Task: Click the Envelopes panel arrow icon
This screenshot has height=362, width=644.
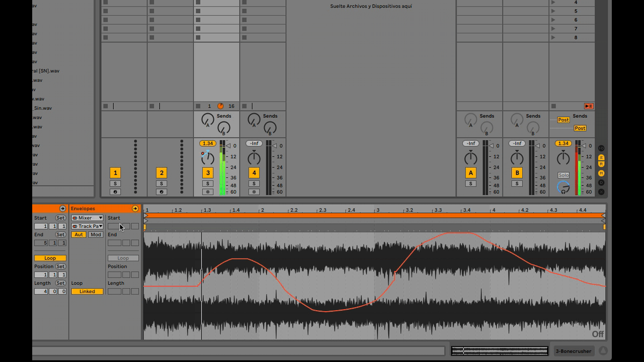Action: (135, 209)
